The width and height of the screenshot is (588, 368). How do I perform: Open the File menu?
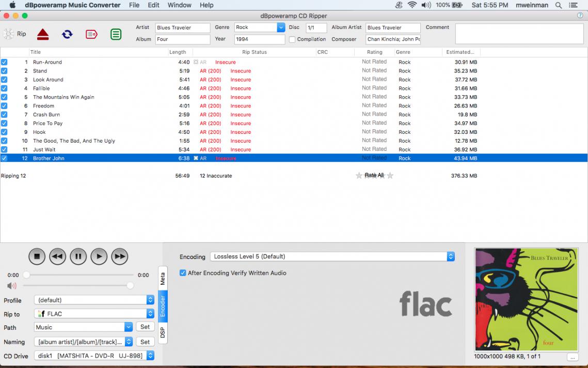pyautogui.click(x=134, y=5)
